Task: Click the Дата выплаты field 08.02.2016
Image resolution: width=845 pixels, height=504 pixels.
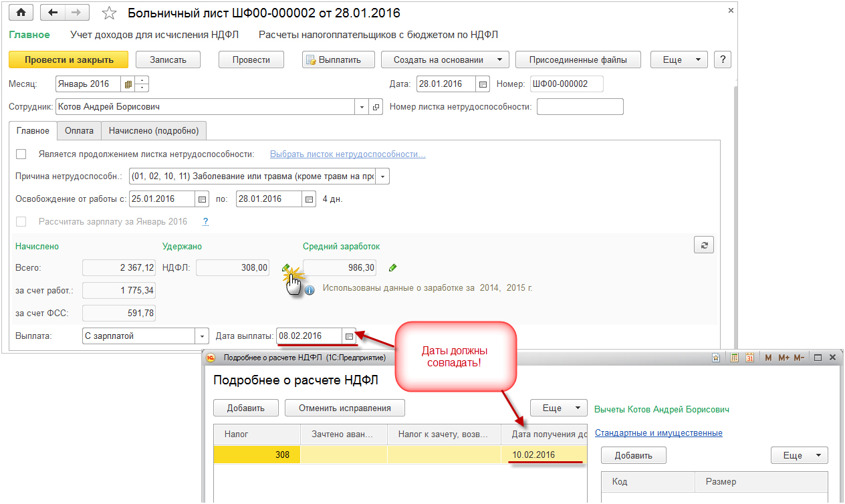Action: pos(309,336)
